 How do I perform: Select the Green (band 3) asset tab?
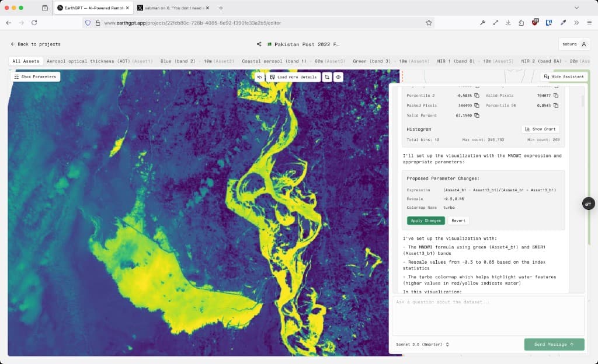pos(391,61)
